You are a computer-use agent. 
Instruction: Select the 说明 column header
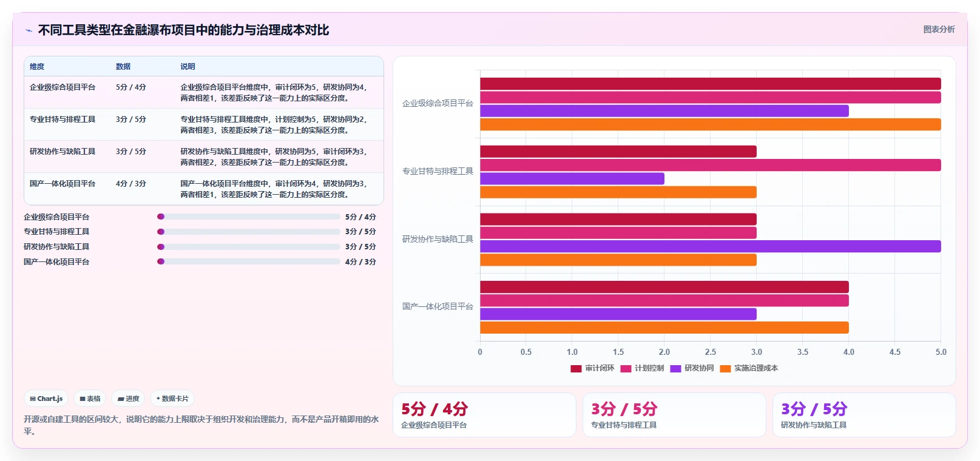(x=188, y=67)
